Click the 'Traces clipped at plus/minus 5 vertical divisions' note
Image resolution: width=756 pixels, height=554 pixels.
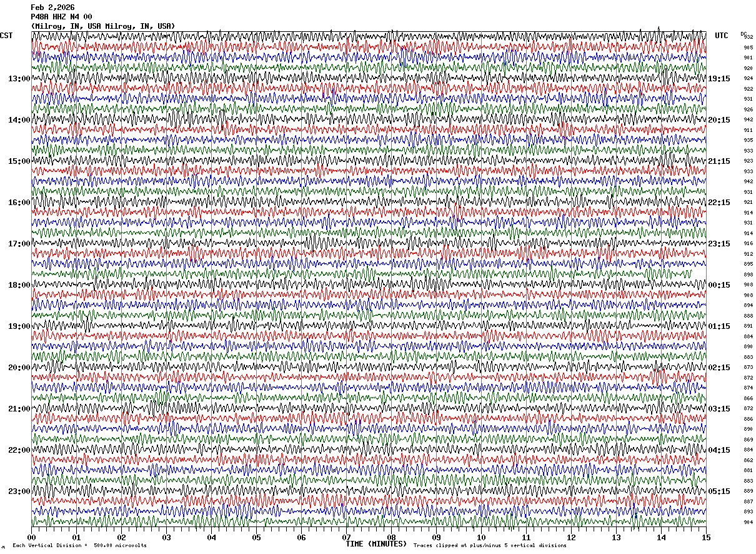[490, 546]
